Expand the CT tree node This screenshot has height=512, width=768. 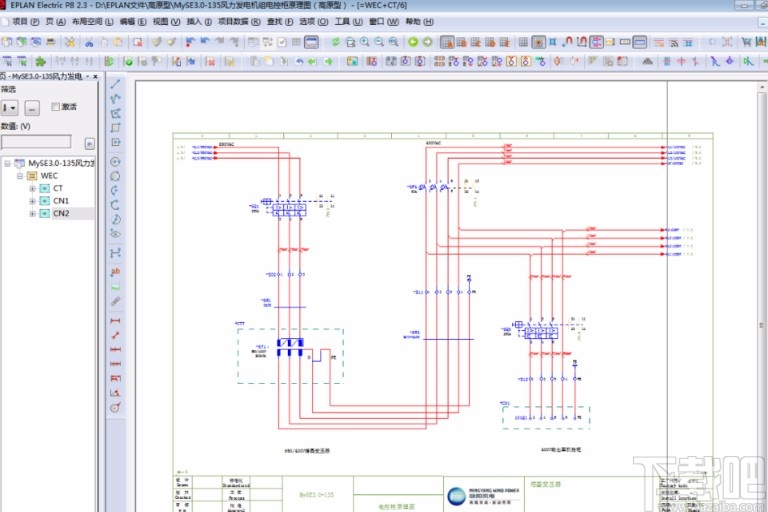click(33, 188)
